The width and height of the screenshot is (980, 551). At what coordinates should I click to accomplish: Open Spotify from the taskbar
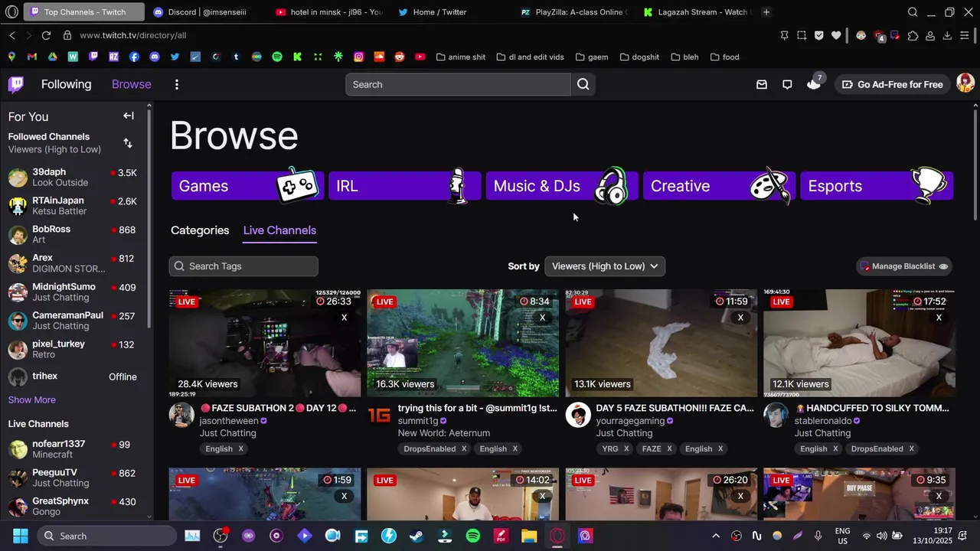point(472,536)
